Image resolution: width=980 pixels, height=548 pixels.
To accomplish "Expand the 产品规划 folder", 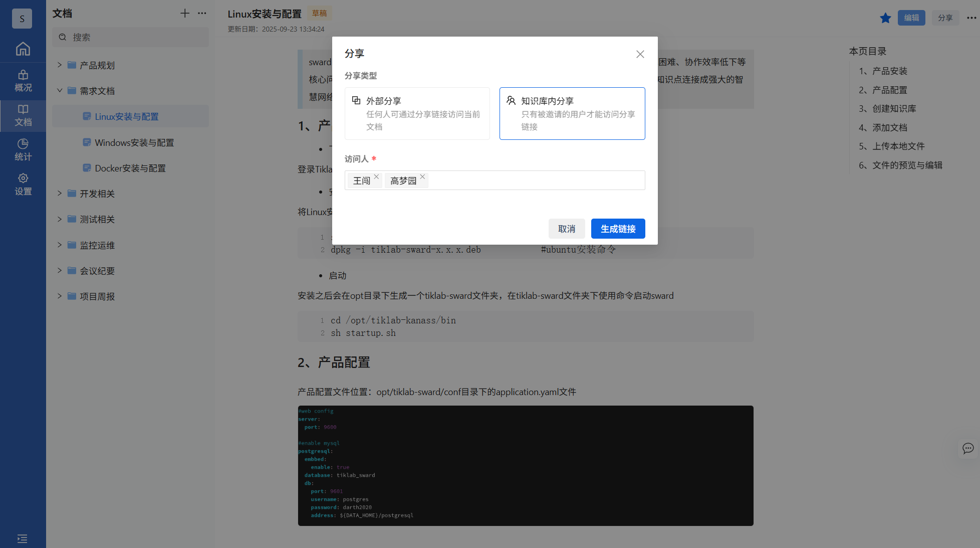I will pos(60,65).
